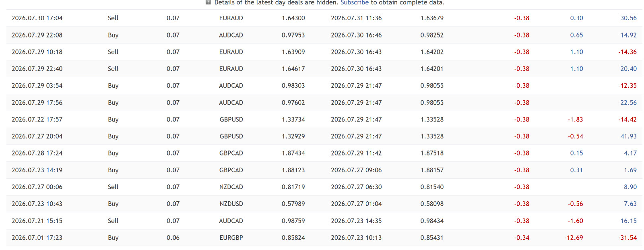This screenshot has height=250, width=644.
Task: Click swap value 0.65 on AUDCAD row
Action: pyautogui.click(x=576, y=35)
